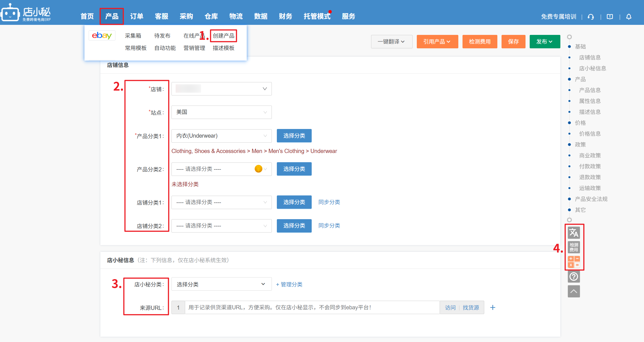The image size is (644, 342).
Task: Click the translate icon in right sidebar
Action: point(574,233)
